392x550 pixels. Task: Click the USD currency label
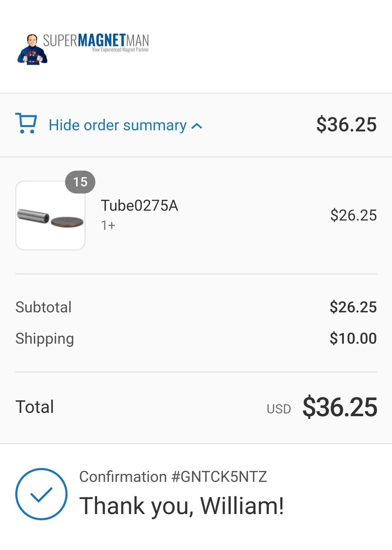point(279,409)
